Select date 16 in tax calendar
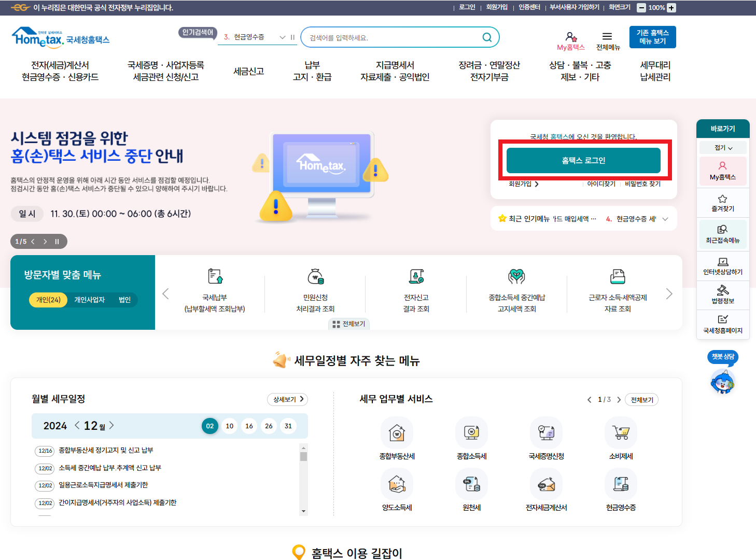 (x=249, y=426)
